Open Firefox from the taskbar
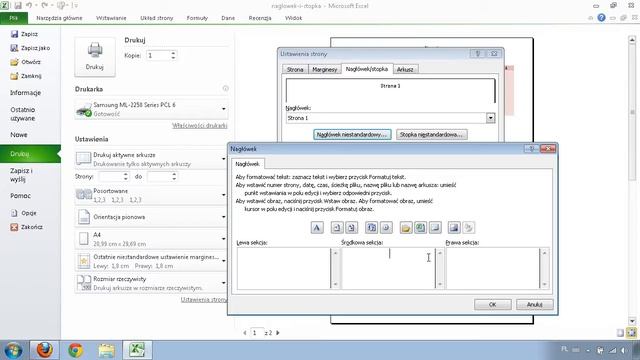The image size is (640, 360). tap(44, 350)
